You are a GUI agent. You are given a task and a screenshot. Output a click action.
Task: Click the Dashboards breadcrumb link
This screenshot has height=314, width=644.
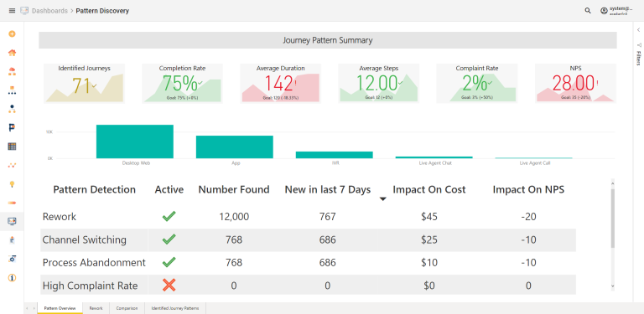49,11
